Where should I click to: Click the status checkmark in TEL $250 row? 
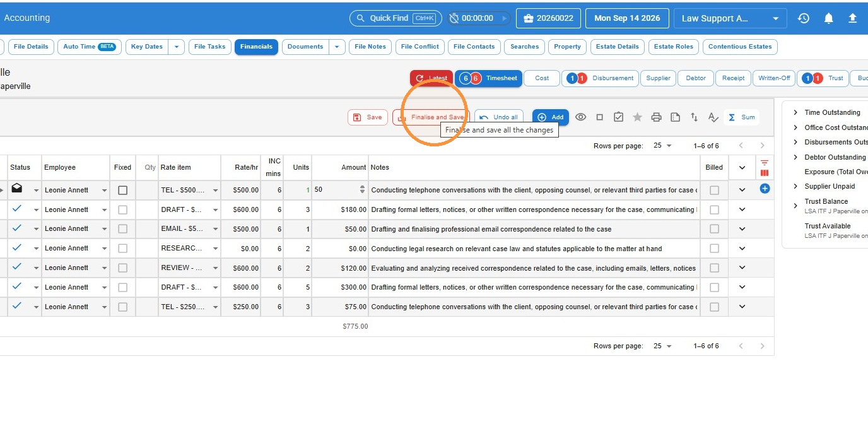tap(17, 305)
